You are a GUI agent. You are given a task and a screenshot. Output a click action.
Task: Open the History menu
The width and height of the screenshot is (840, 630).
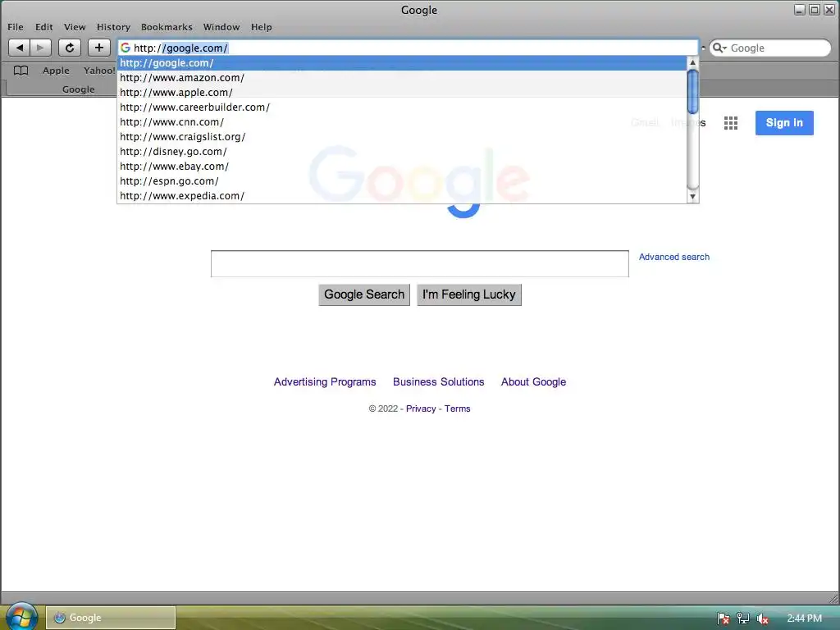[113, 27]
